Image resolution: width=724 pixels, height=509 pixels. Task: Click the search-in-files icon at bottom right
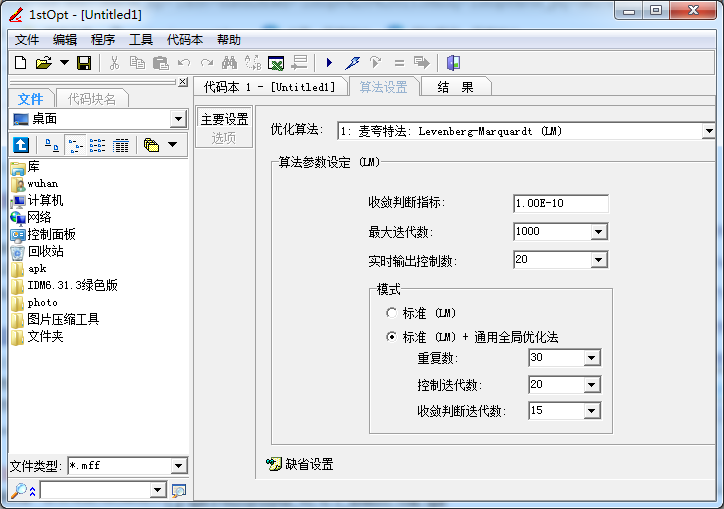tap(179, 490)
